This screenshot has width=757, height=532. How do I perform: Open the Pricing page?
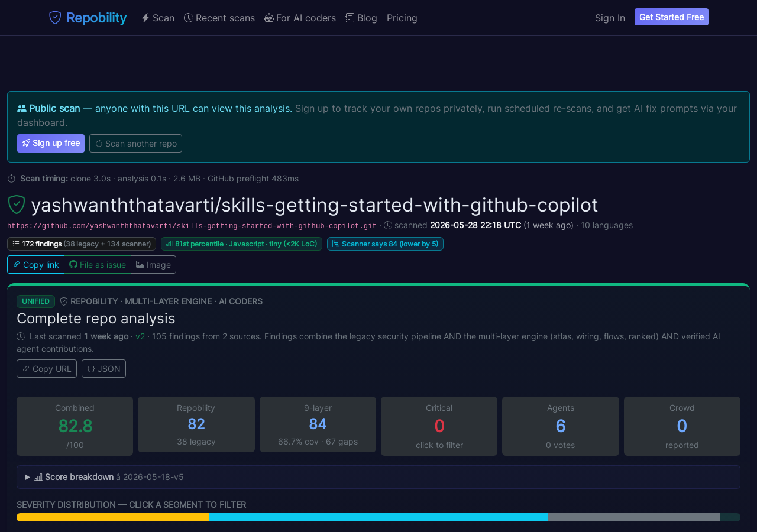[402, 18]
